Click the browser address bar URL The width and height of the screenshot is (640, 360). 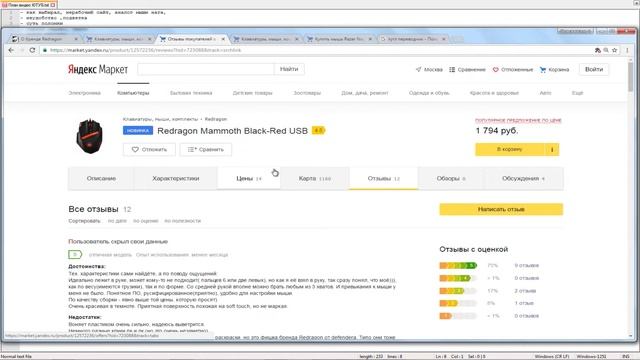tap(146, 50)
